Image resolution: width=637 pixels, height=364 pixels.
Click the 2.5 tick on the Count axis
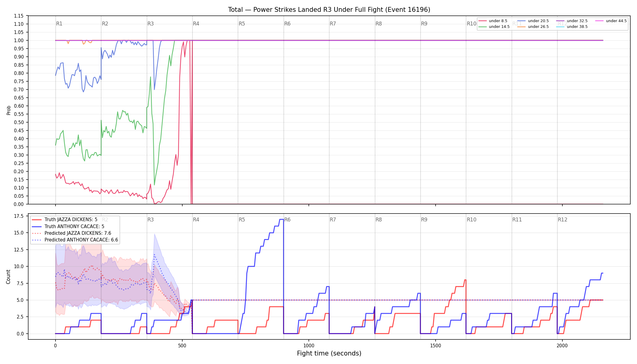[x=20, y=317]
